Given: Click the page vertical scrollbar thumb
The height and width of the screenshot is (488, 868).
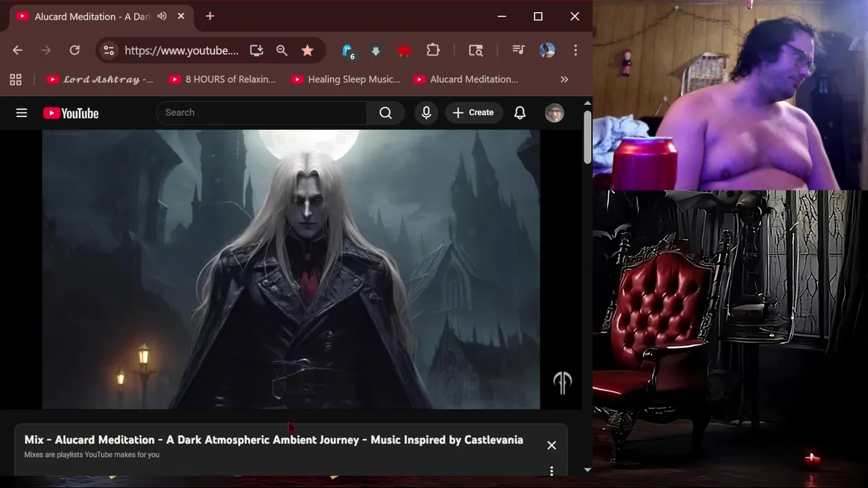Looking at the screenshot, I should point(587,136).
